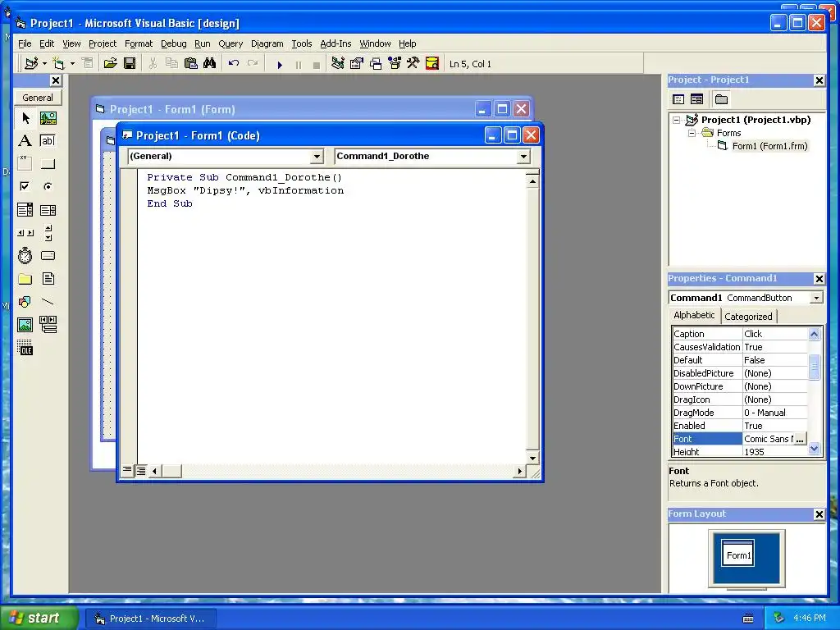The height and width of the screenshot is (630, 840).
Task: Click the Windows start button
Action: [x=39, y=618]
